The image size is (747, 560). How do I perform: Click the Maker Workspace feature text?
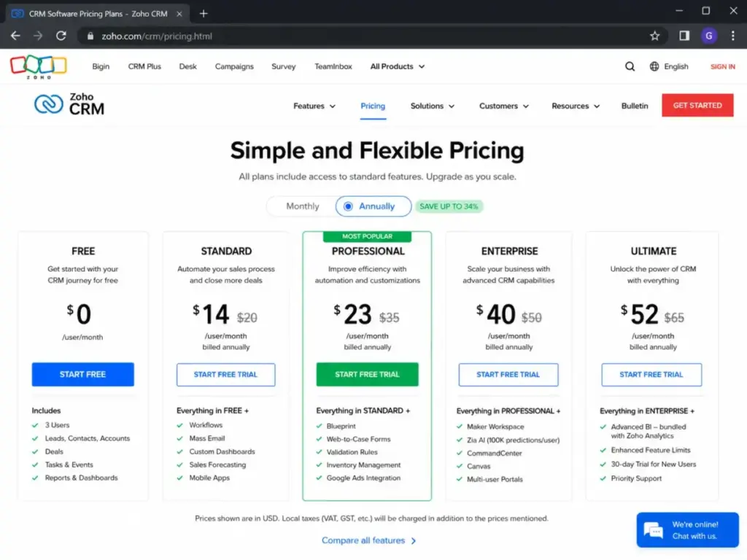pos(495,427)
